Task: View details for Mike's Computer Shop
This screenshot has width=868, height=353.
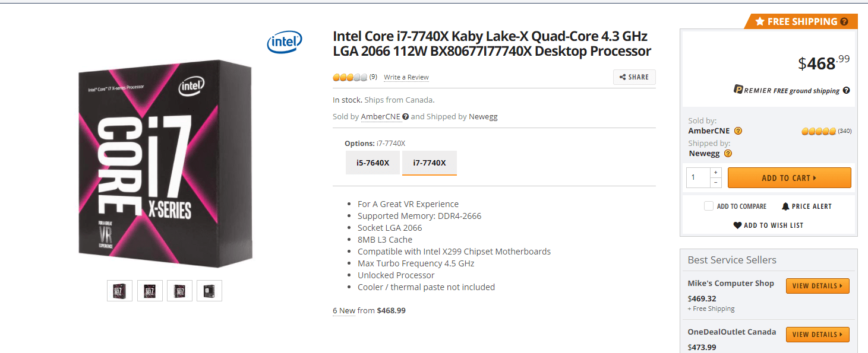Action: click(x=817, y=286)
